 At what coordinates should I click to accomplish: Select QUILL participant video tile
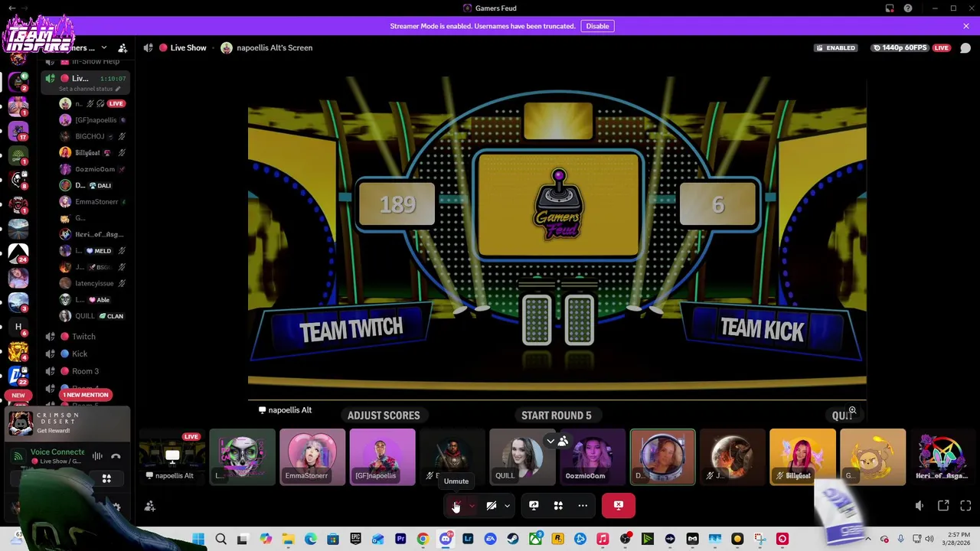point(522,457)
